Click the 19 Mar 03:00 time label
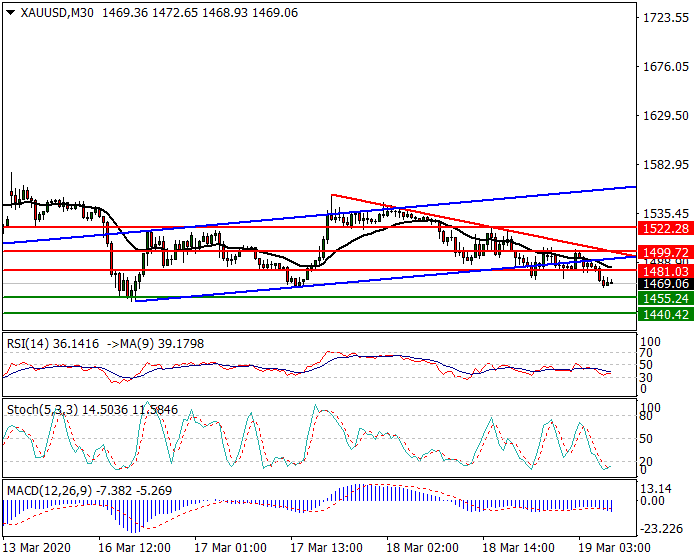This screenshot has height=560, width=700. [x=614, y=548]
